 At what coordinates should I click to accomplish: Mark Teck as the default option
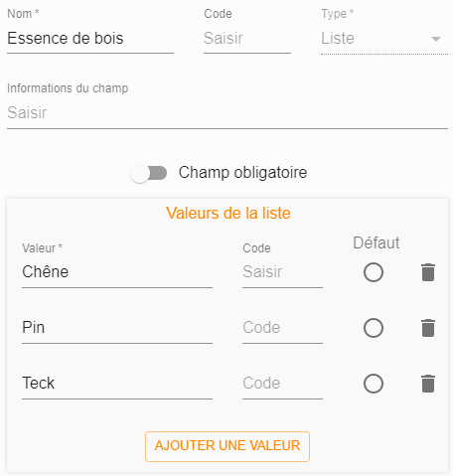click(374, 384)
